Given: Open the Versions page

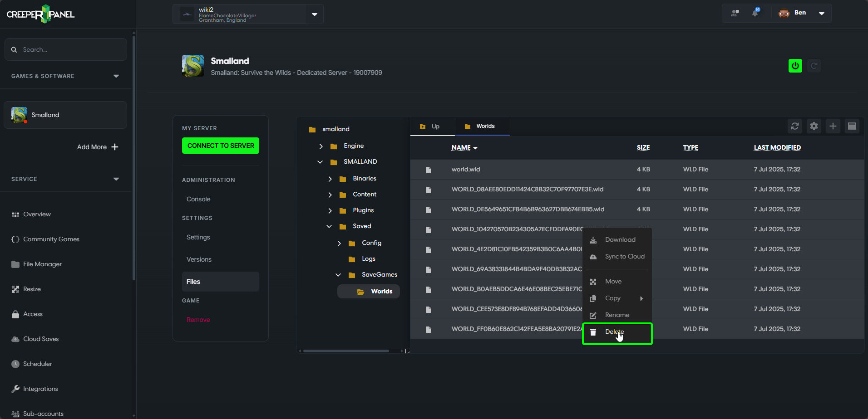Looking at the screenshot, I should click(x=199, y=259).
